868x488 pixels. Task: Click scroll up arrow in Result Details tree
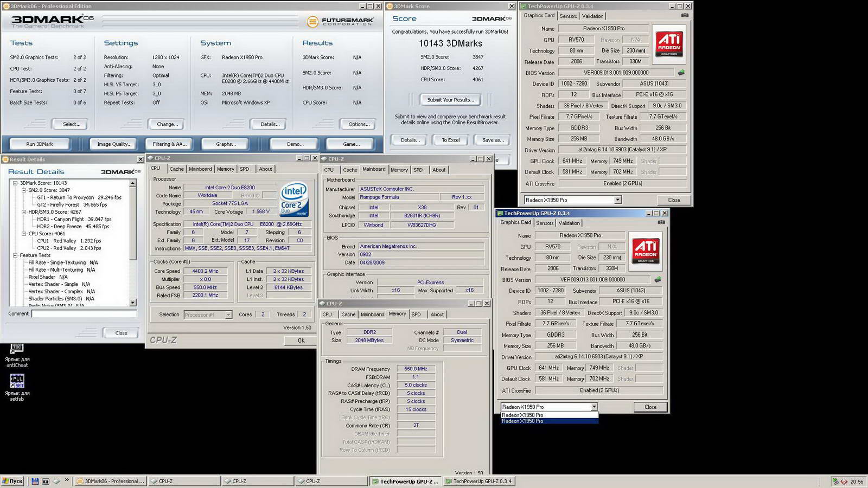coord(133,183)
